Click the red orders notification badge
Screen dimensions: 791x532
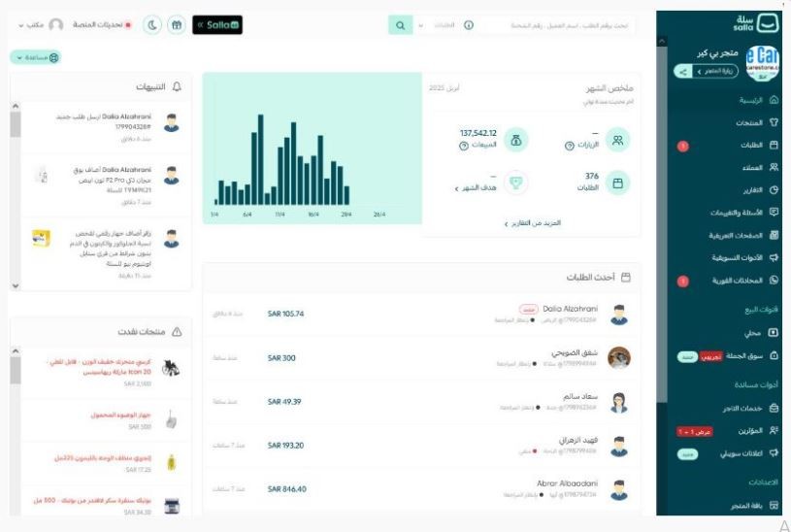[682, 147]
